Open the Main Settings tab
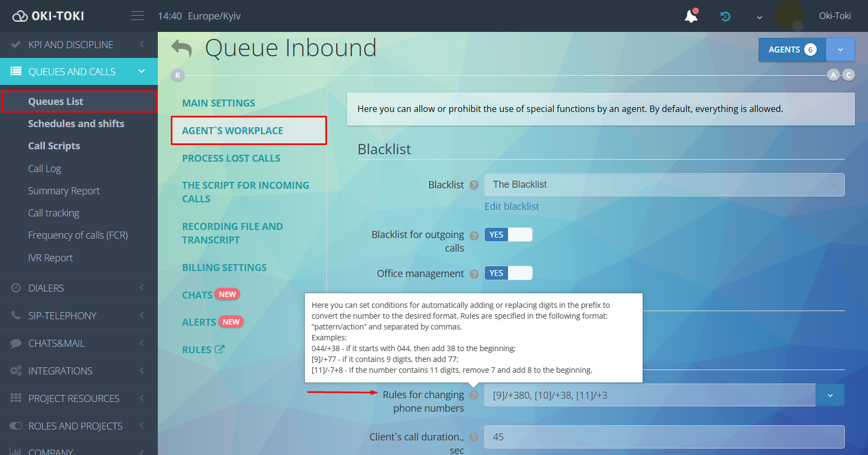The image size is (868, 455). coord(218,103)
